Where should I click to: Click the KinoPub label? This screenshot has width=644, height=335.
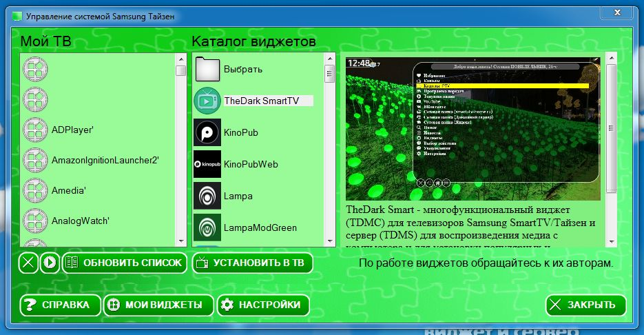pos(241,132)
